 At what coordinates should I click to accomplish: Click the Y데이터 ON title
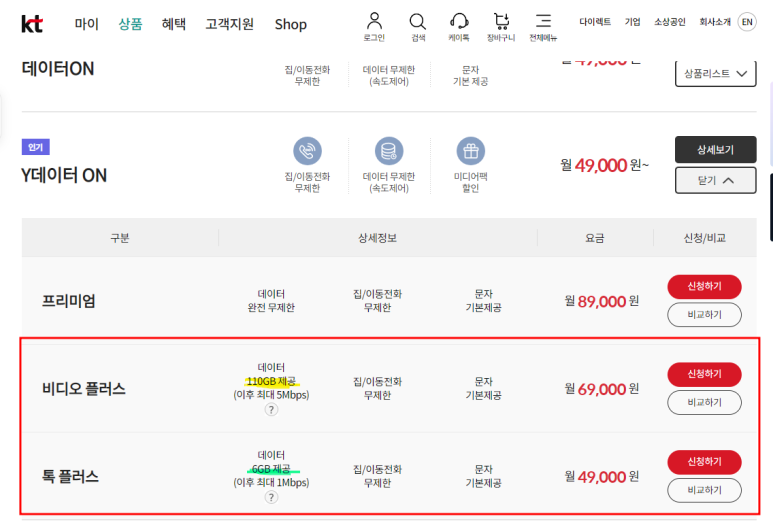(x=64, y=176)
